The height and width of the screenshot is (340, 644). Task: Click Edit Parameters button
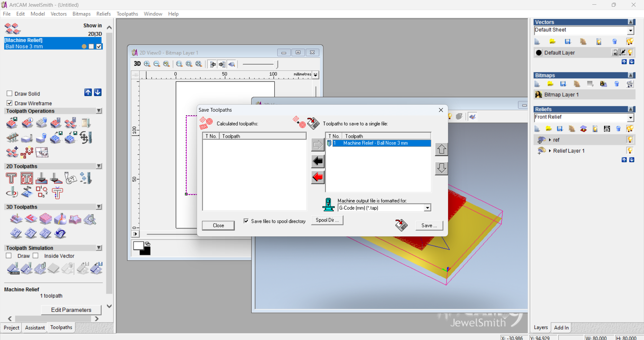[x=71, y=310]
